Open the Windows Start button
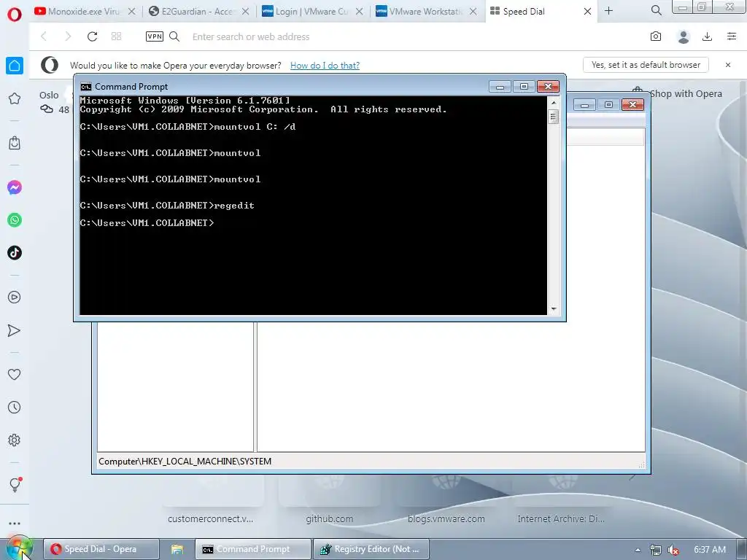This screenshot has height=560, width=747. click(x=19, y=548)
